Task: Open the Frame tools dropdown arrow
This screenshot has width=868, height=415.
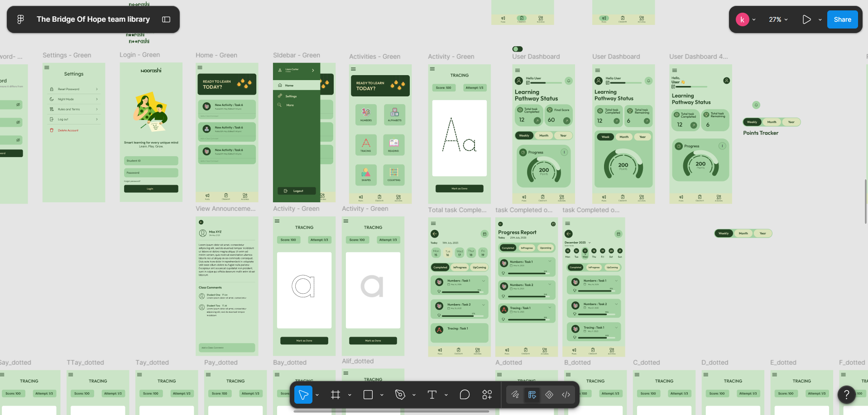Action: click(350, 395)
